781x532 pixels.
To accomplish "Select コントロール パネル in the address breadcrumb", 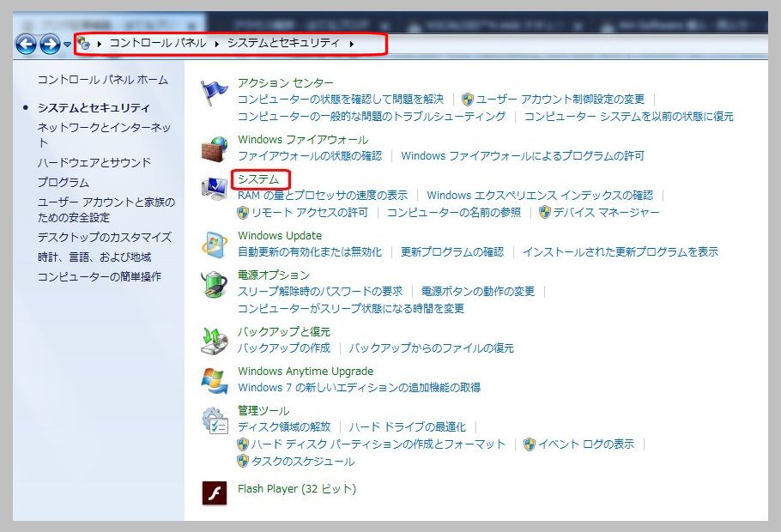I will coord(158,44).
